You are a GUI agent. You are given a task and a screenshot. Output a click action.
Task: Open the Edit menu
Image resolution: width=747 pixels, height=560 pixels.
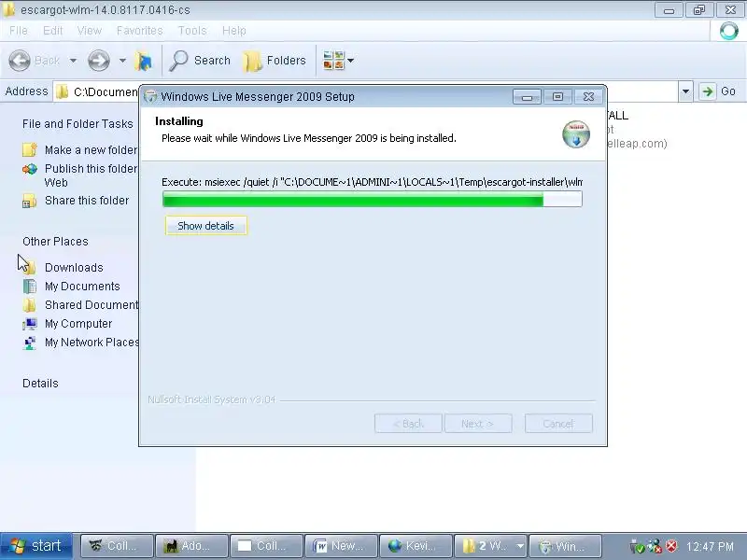click(52, 31)
